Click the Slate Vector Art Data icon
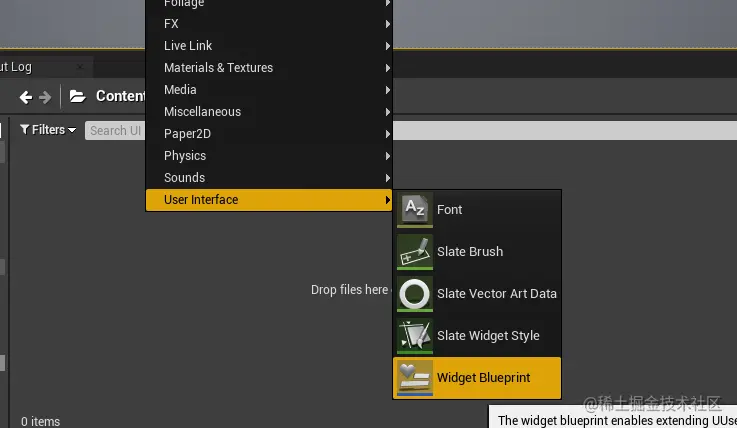 [x=415, y=294]
